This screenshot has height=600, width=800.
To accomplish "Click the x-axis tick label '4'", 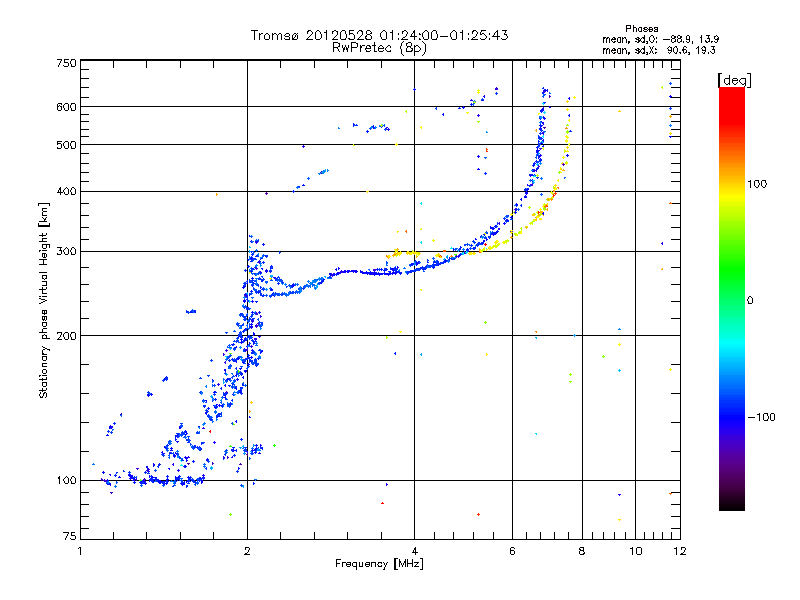I will [x=414, y=551].
